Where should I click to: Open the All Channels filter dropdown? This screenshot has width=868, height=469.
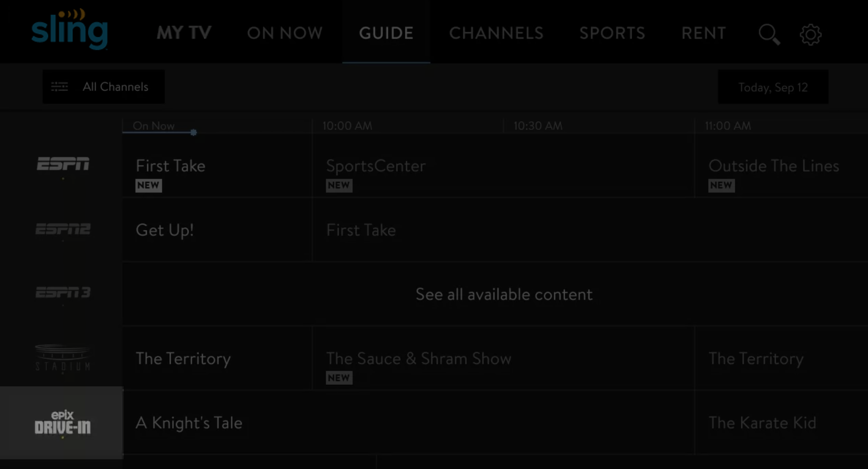click(103, 87)
